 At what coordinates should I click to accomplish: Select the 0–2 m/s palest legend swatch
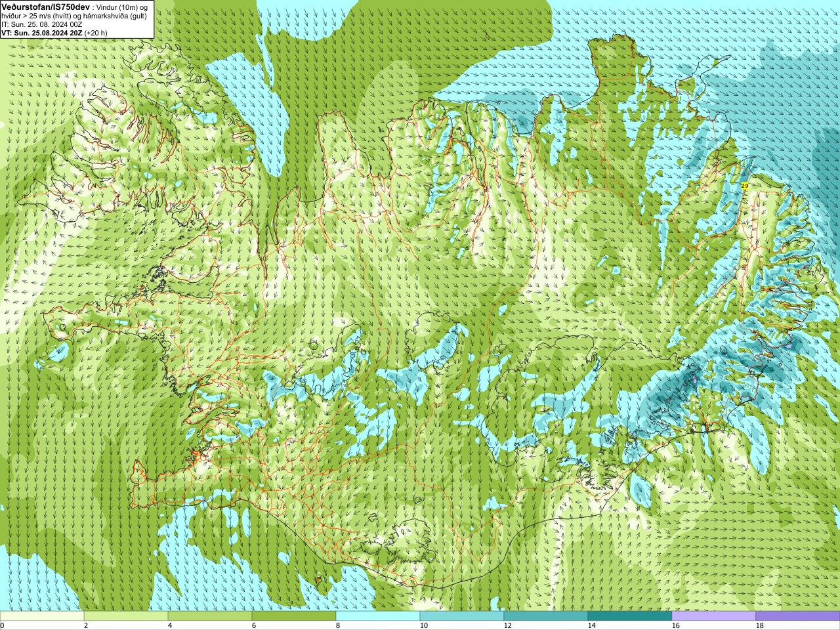[x=42, y=616]
